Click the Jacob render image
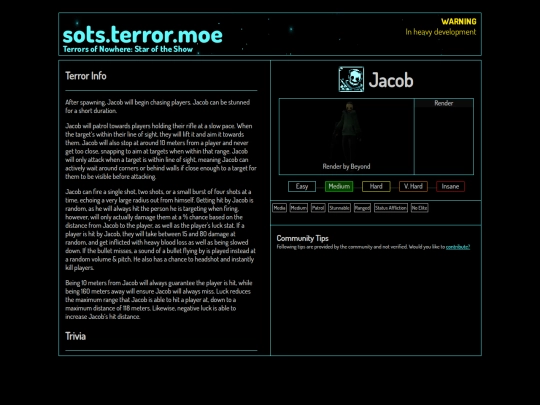 pos(348,133)
